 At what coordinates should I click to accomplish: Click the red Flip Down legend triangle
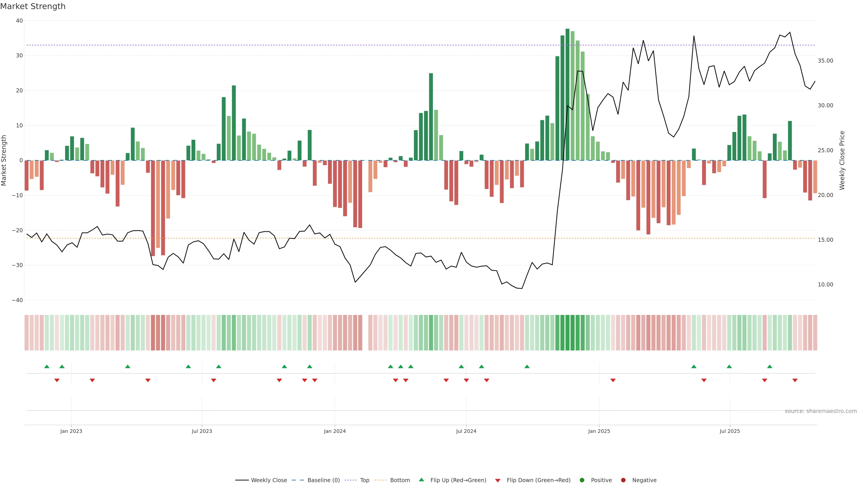point(498,481)
